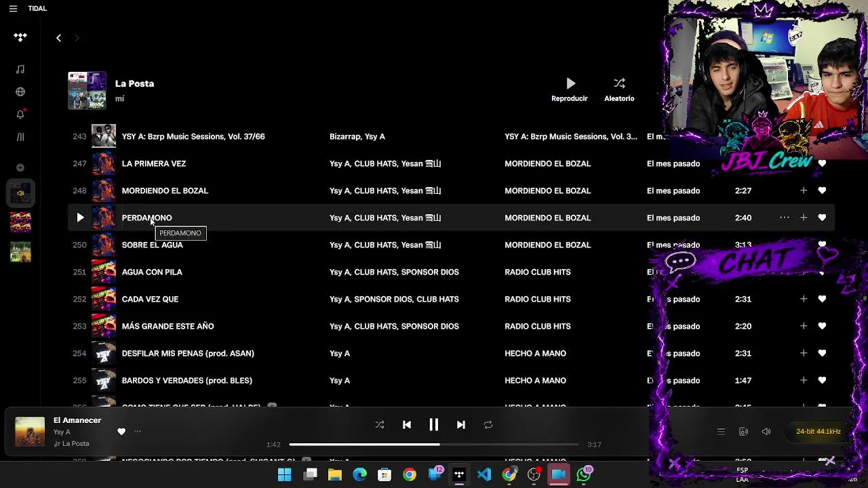868x488 pixels.
Task: Add PERDAMONO to a playlist with plus
Action: (804, 218)
